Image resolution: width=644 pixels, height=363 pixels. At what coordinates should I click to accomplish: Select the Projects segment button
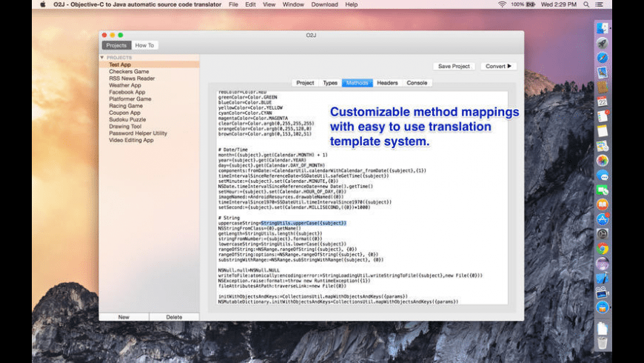pos(116,45)
